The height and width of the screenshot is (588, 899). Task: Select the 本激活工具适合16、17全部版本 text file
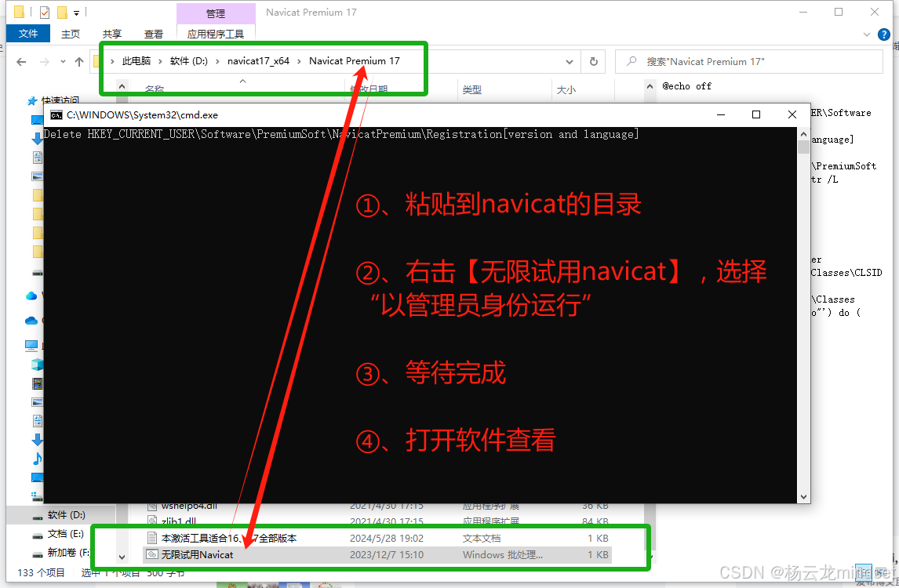(377, 538)
